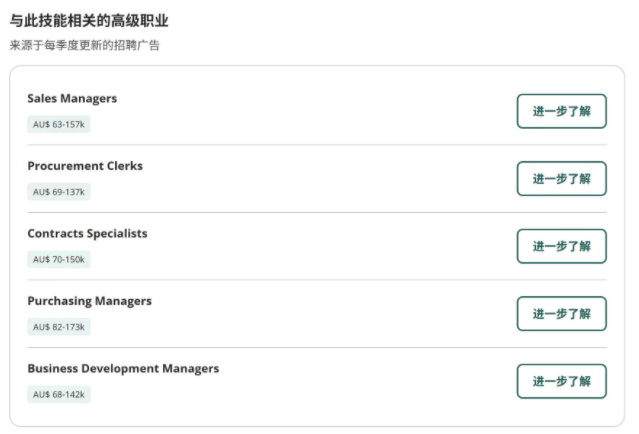The width and height of the screenshot is (639, 434).
Task: Click the 与此技能相关的高级职业 heading
Action: coord(89,21)
